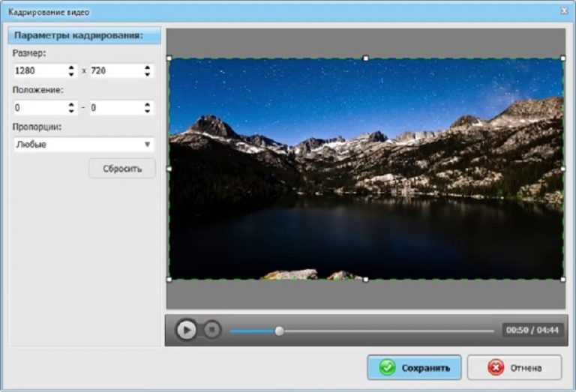The image size is (576, 392).
Task: Decrease the crop height value 720
Action: pyautogui.click(x=147, y=74)
